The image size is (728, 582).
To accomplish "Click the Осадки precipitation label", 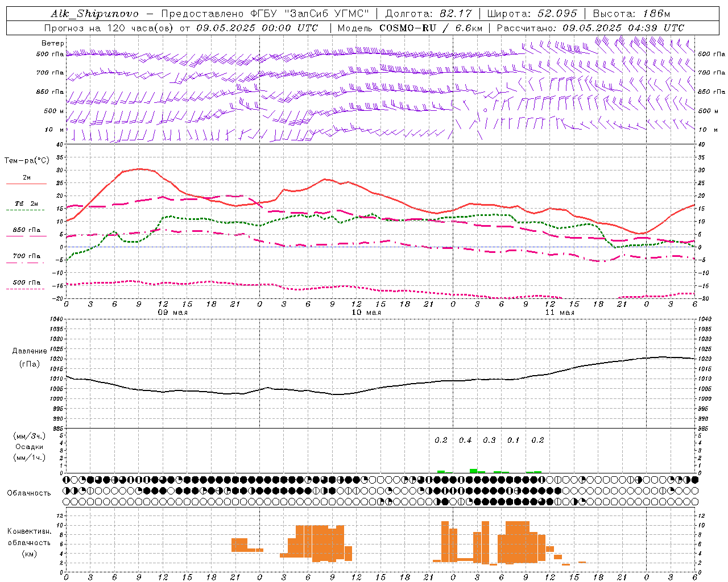I will coord(30,447).
